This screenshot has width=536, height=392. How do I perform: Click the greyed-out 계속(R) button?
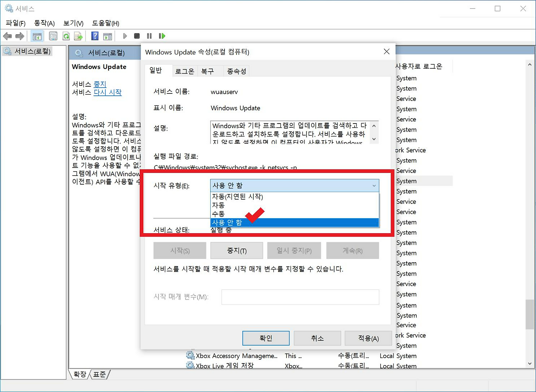[353, 251]
